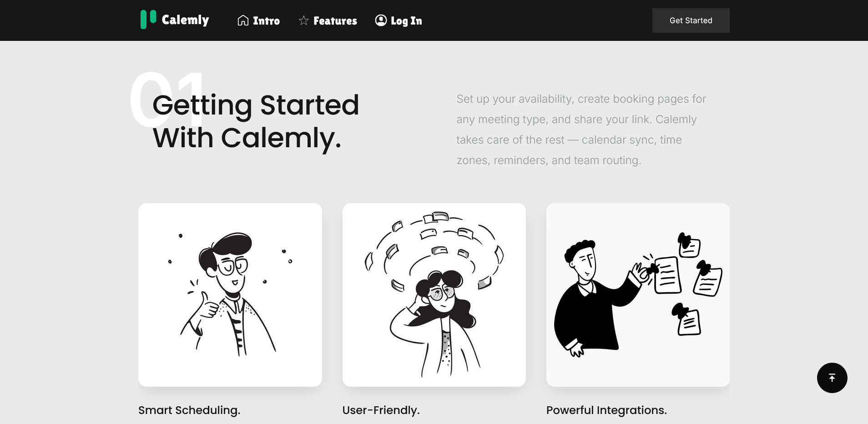Select the User-Friendly heading text
868x424 pixels.
coord(381,410)
